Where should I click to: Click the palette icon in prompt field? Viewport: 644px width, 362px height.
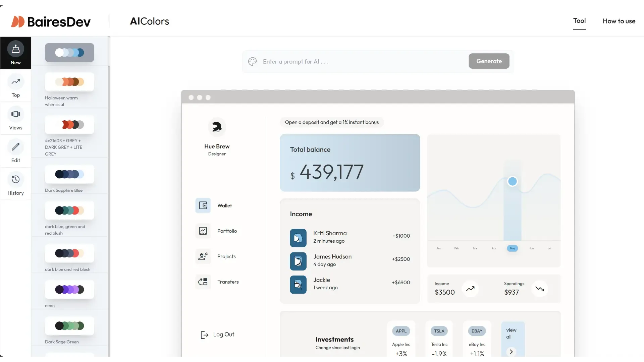point(252,61)
